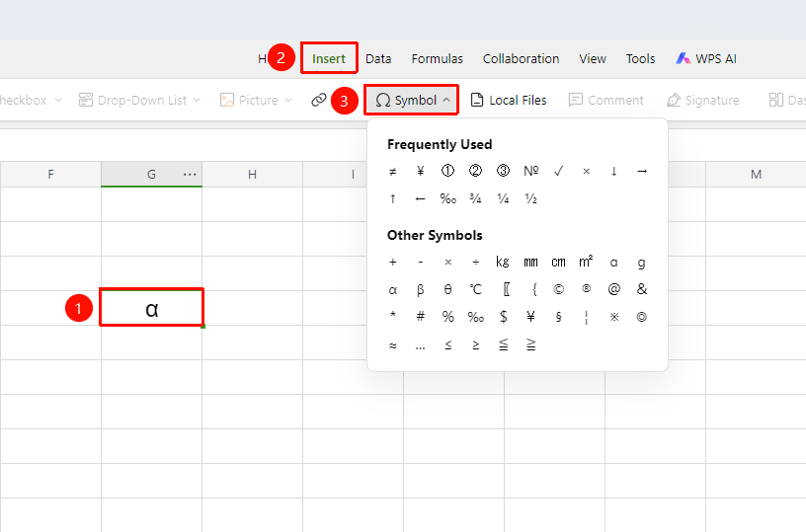
Task: Insert the hash # symbol
Action: pyautogui.click(x=421, y=318)
